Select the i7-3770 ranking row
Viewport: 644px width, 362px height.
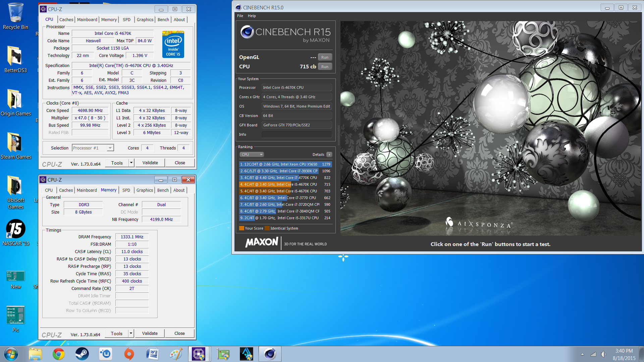tap(285, 198)
